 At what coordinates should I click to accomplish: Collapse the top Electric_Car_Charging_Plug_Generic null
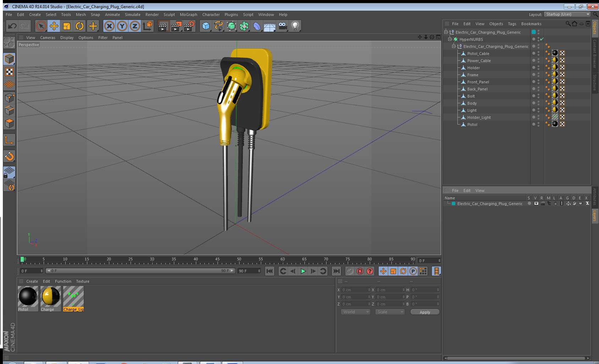click(446, 32)
